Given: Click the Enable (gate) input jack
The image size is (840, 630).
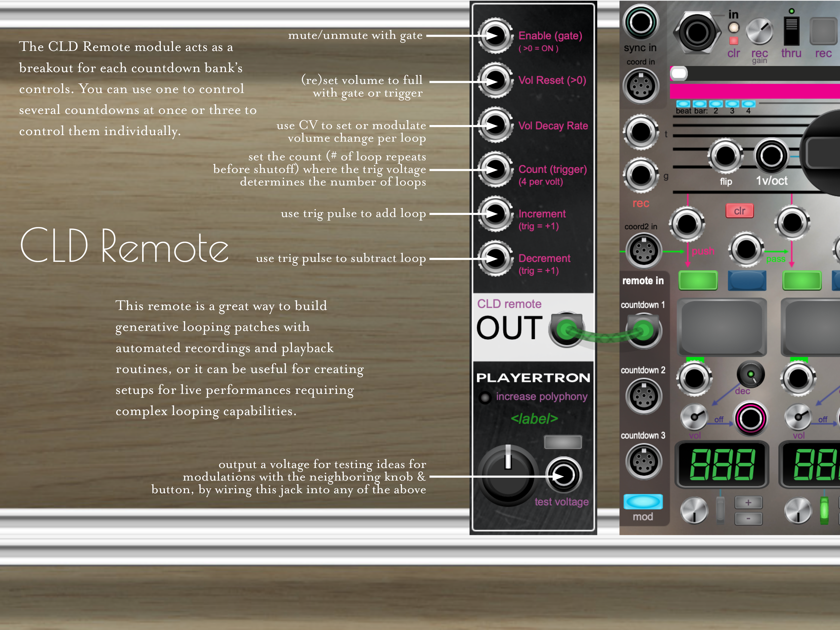Looking at the screenshot, I should [x=495, y=36].
